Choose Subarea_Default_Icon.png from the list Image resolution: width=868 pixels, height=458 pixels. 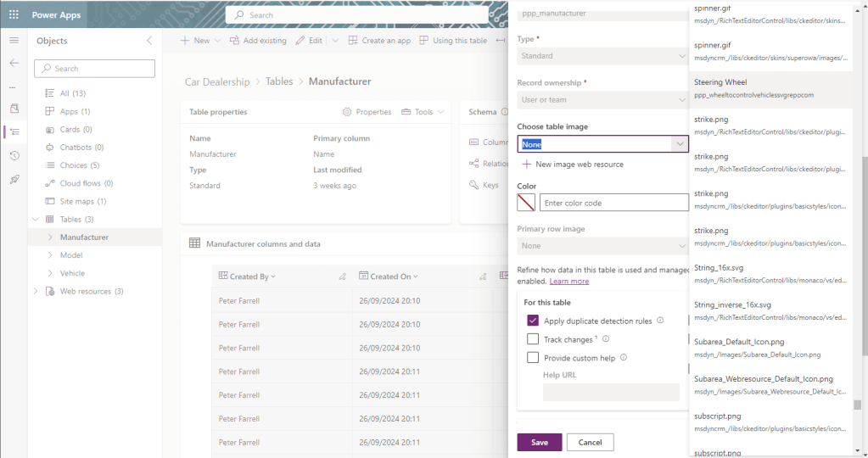(770, 348)
